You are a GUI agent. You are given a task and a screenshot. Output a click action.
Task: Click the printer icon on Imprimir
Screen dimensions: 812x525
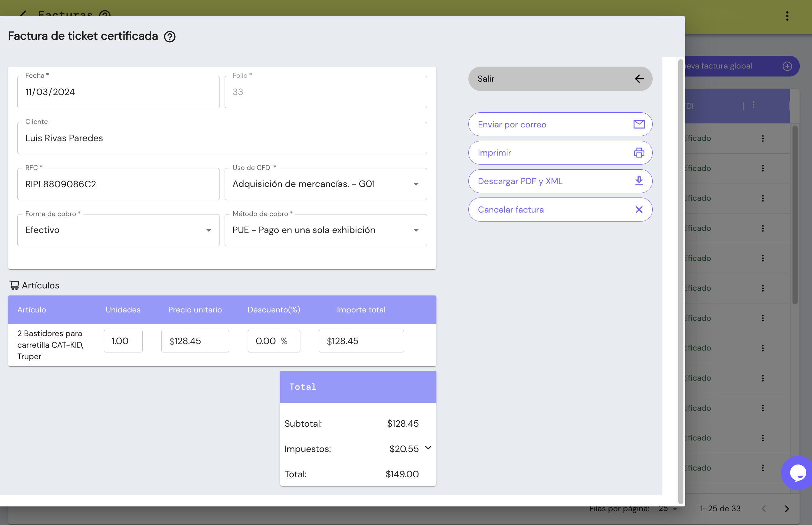coord(639,153)
